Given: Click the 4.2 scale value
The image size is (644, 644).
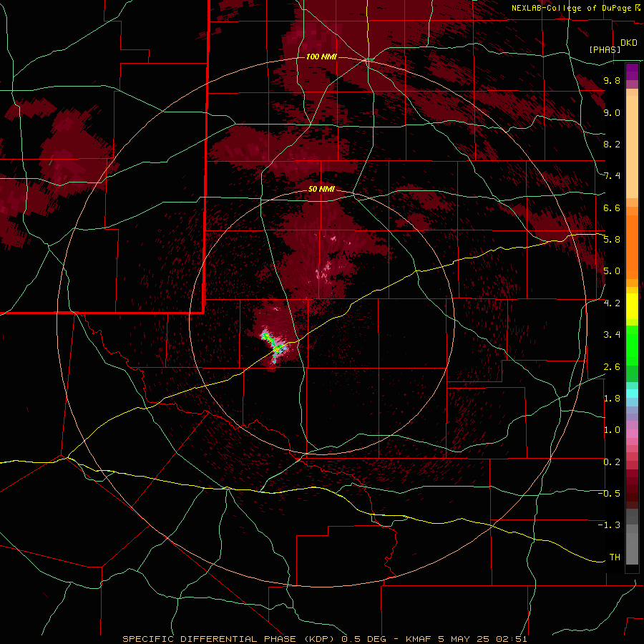Looking at the screenshot, I should click(x=612, y=303).
